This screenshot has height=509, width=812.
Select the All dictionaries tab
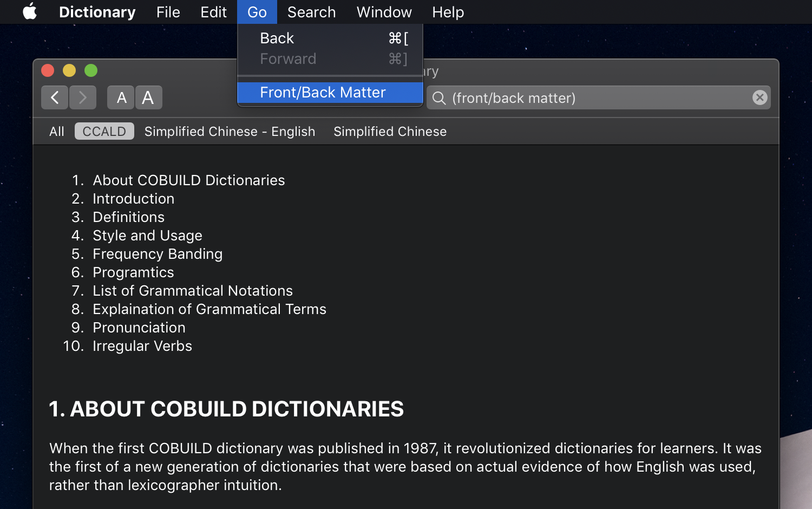[57, 132]
